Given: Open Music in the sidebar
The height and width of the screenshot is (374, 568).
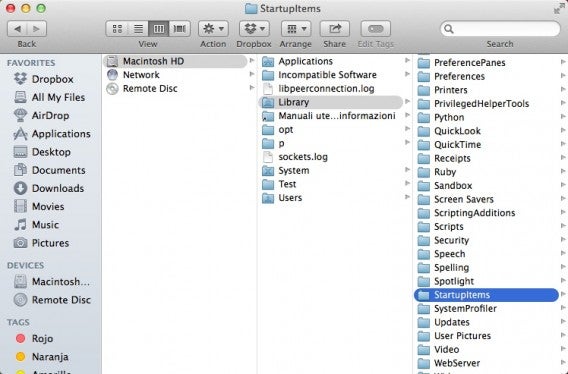Looking at the screenshot, I should pyautogui.click(x=36, y=225).
